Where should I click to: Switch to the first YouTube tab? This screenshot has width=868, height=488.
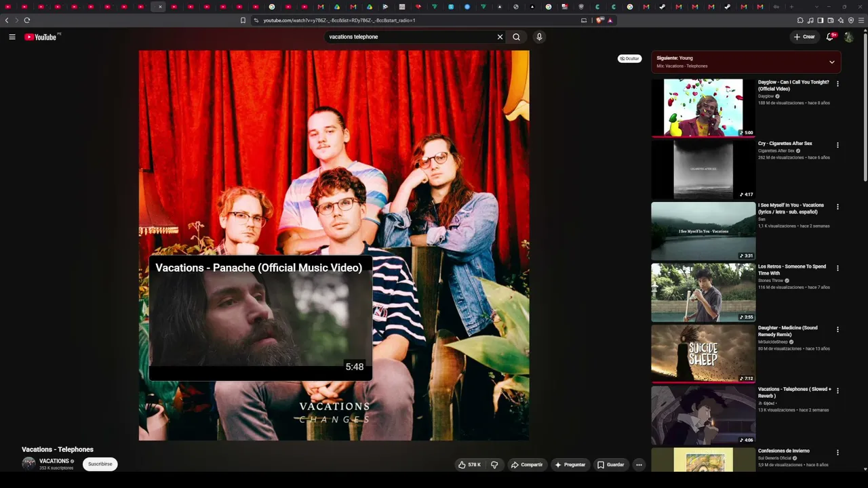pos(8,7)
